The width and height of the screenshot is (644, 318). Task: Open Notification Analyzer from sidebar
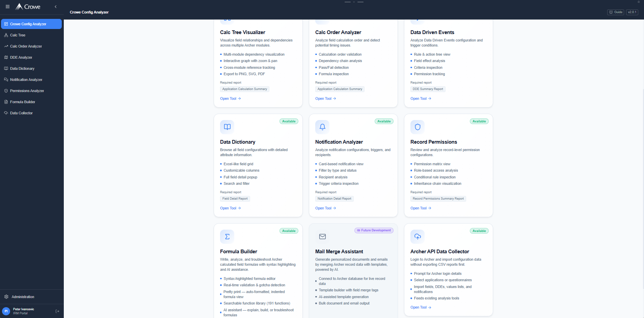[31, 80]
